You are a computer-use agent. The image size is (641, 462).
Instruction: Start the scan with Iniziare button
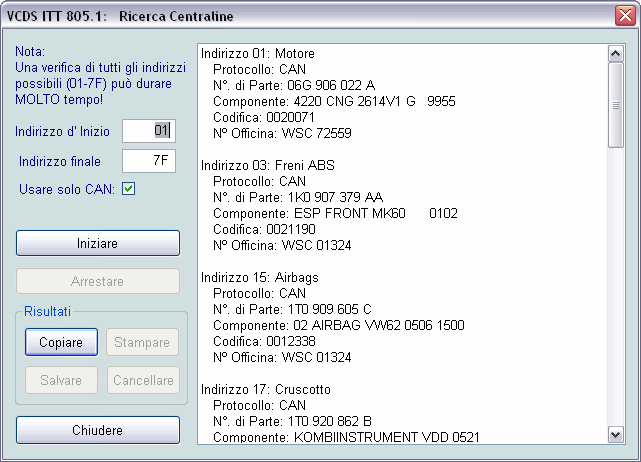coord(98,243)
